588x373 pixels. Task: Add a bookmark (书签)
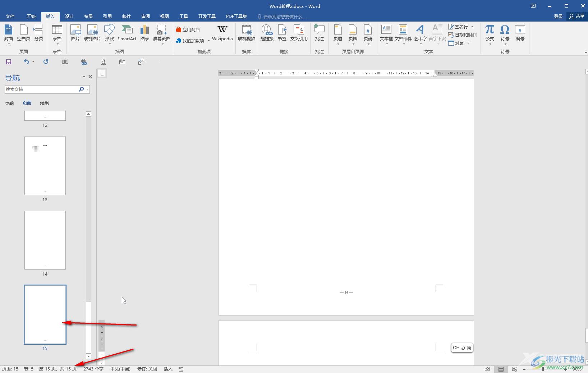click(282, 33)
